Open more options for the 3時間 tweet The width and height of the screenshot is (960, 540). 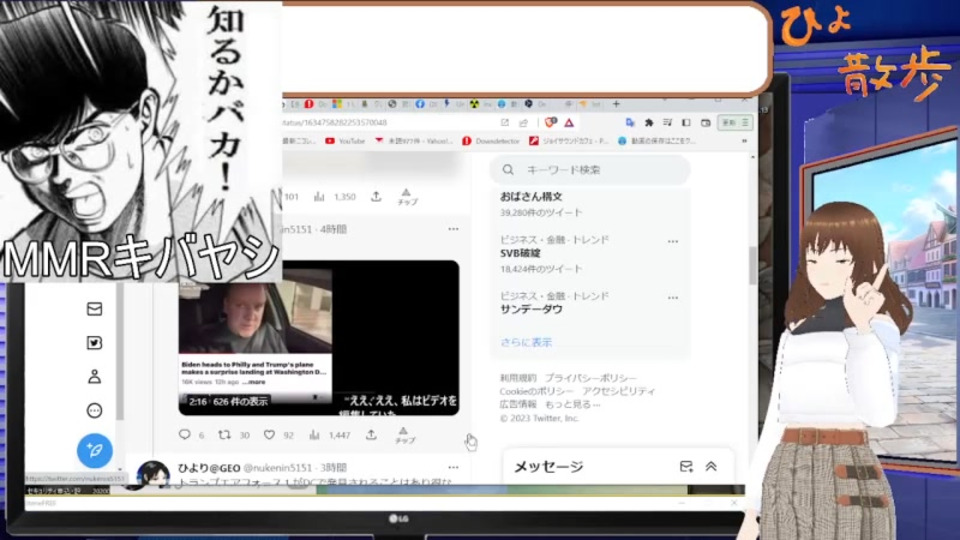click(x=453, y=467)
